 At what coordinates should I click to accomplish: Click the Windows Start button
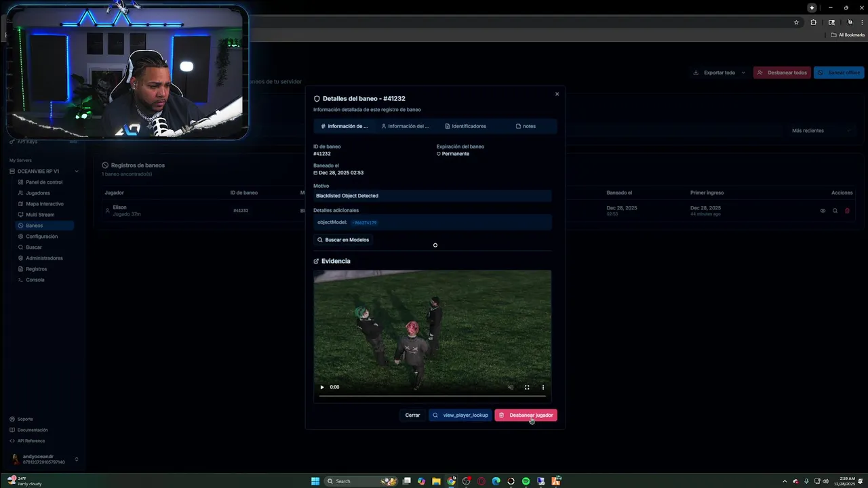click(315, 481)
